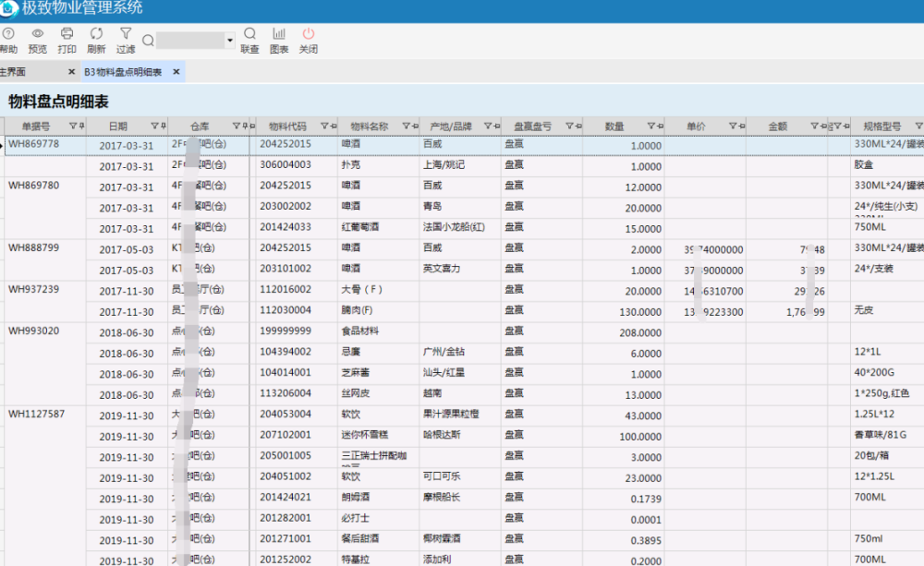Click inside the toolbar search input field

(191, 41)
